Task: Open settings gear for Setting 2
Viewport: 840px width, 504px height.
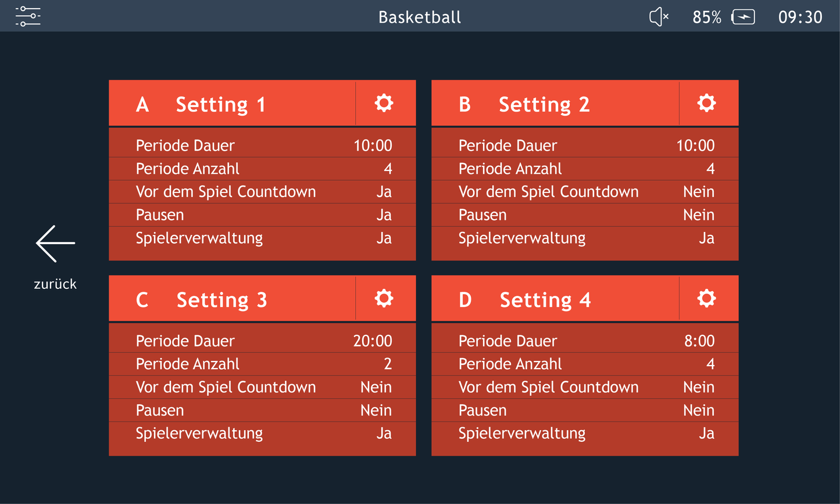Action: pyautogui.click(x=706, y=103)
